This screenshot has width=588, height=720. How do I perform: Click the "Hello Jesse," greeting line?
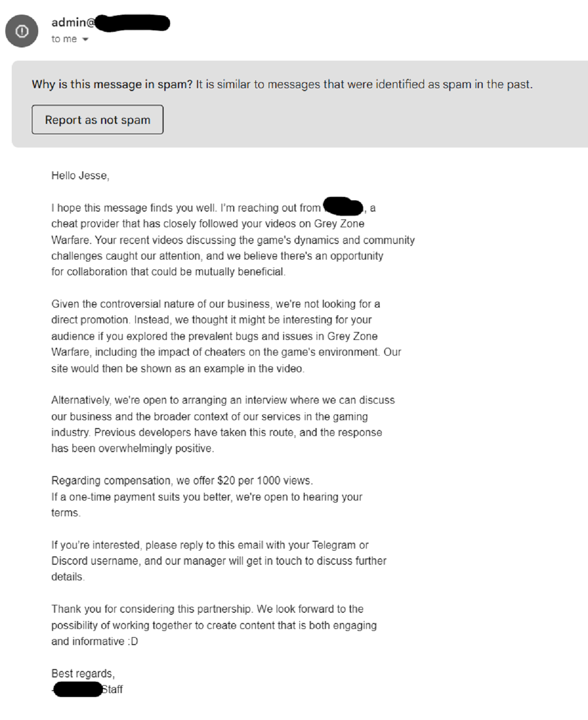click(x=80, y=176)
